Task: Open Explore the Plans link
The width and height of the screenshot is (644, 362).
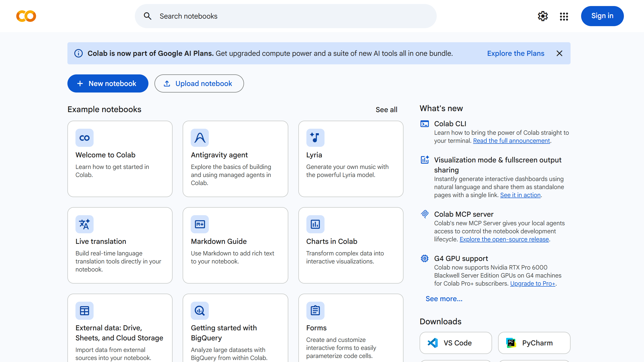Action: point(516,53)
